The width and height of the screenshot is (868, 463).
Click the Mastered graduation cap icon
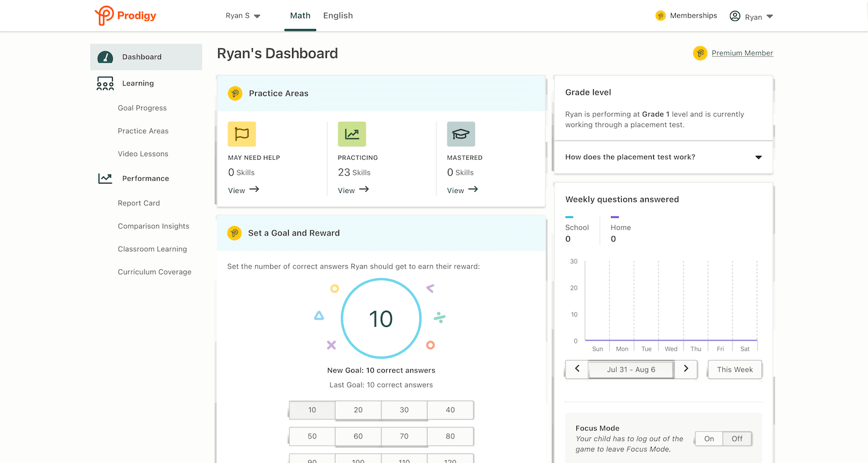pos(461,134)
